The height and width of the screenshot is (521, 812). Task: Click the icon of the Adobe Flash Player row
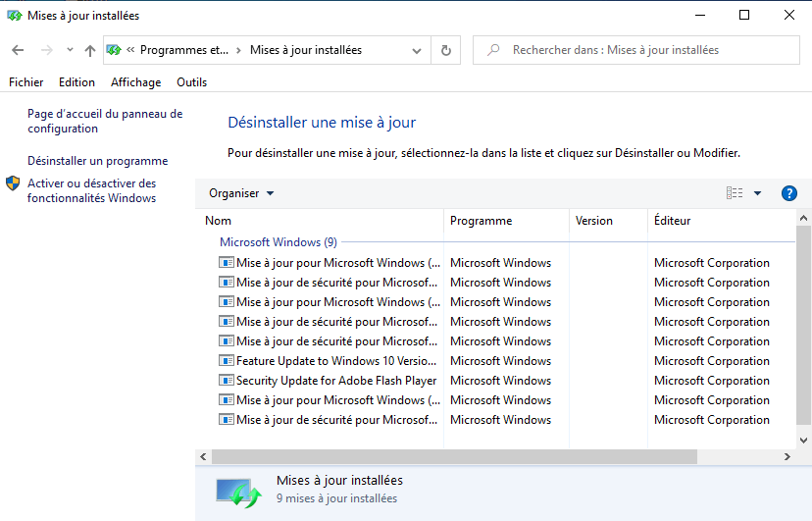pos(227,380)
